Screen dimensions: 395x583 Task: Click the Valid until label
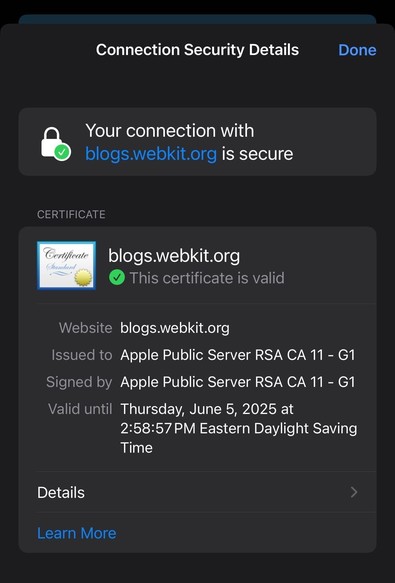(80, 409)
